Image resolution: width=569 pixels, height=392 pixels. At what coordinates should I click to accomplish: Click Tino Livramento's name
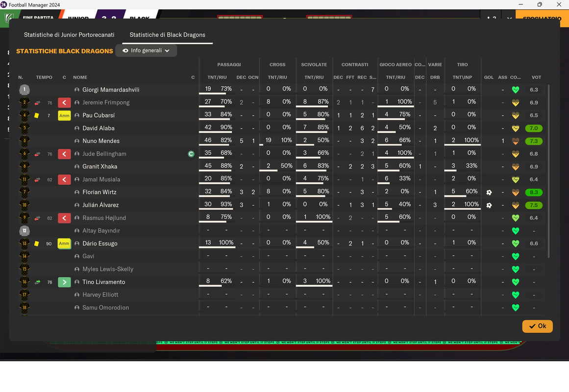click(104, 282)
